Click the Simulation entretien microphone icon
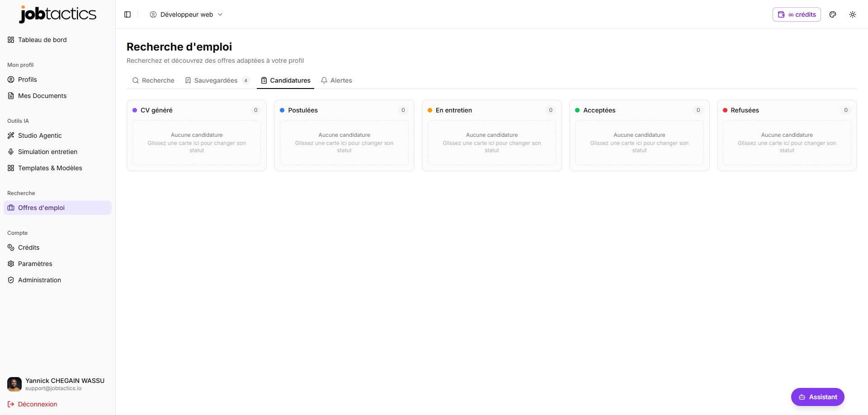The width and height of the screenshot is (868, 415). pos(11,152)
